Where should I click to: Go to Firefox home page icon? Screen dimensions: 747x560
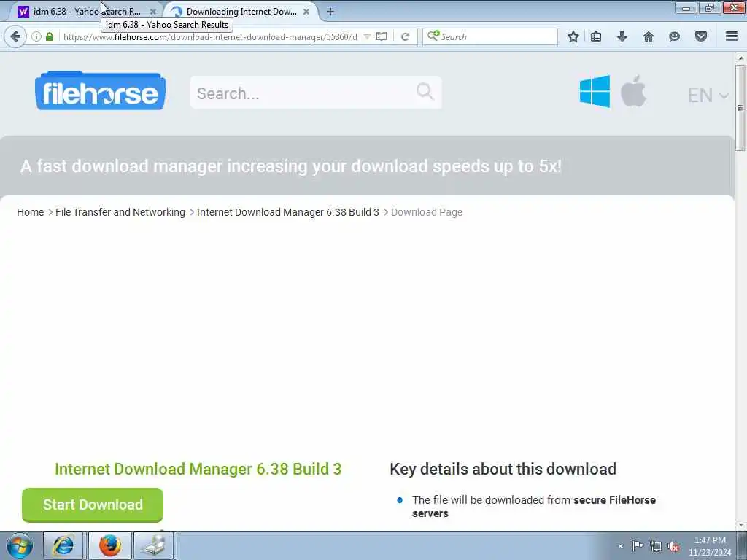click(649, 36)
